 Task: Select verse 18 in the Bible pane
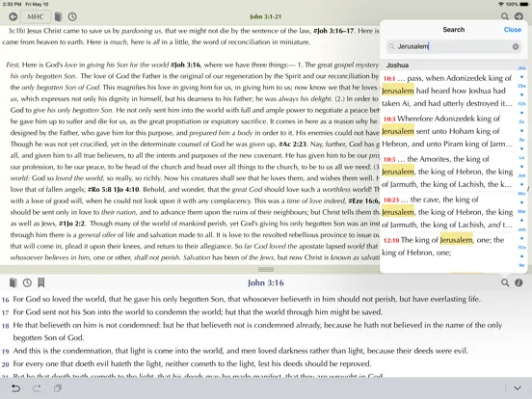(252, 332)
